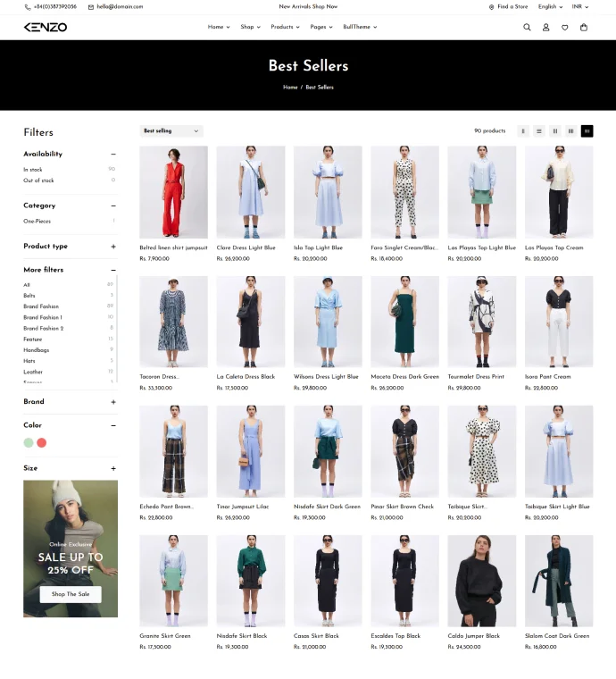Open the INR currency dropdown
Viewport: 616px width, 679px height.
580,7
